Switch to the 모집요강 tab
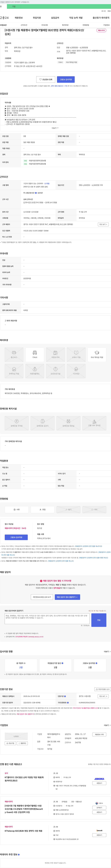The image size is (111, 868). 3,25
